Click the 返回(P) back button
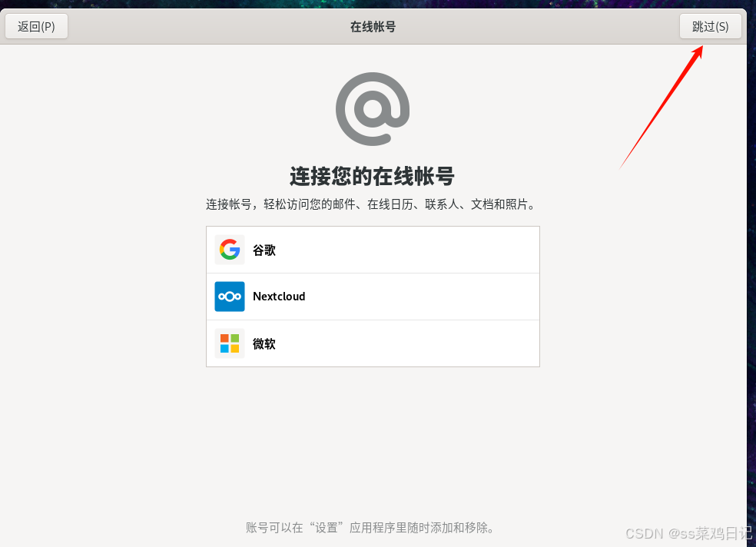756x547 pixels. 37,26
